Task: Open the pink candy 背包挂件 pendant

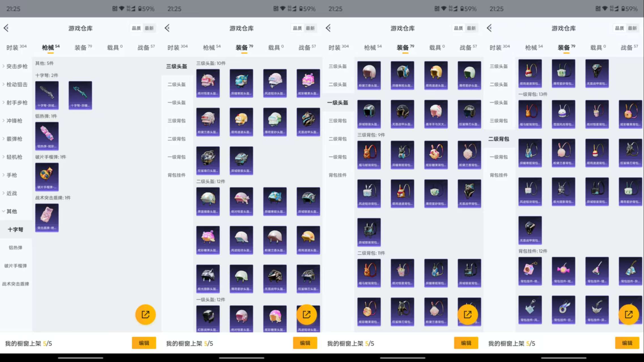Action: click(x=563, y=271)
